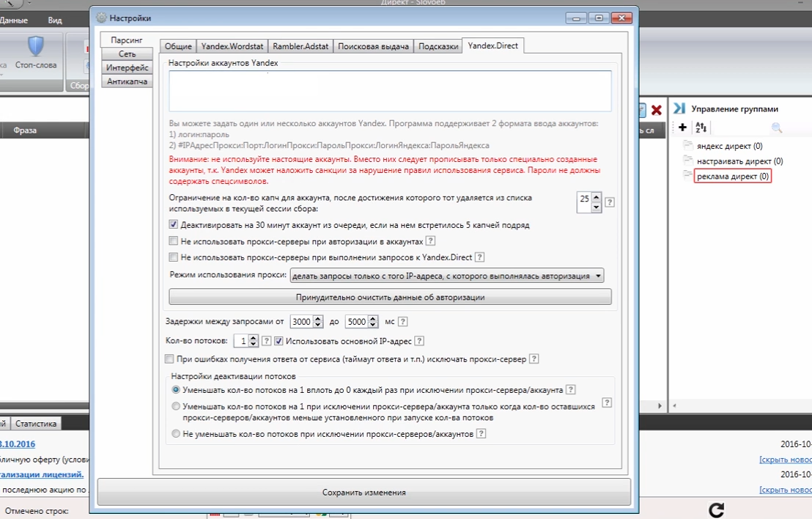Select the Yandex.Direct tab

point(492,45)
